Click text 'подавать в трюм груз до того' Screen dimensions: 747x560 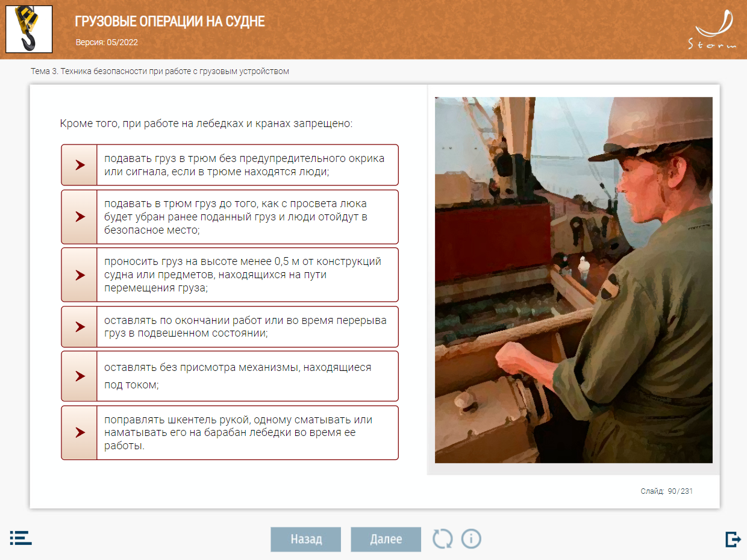pyautogui.click(x=236, y=217)
